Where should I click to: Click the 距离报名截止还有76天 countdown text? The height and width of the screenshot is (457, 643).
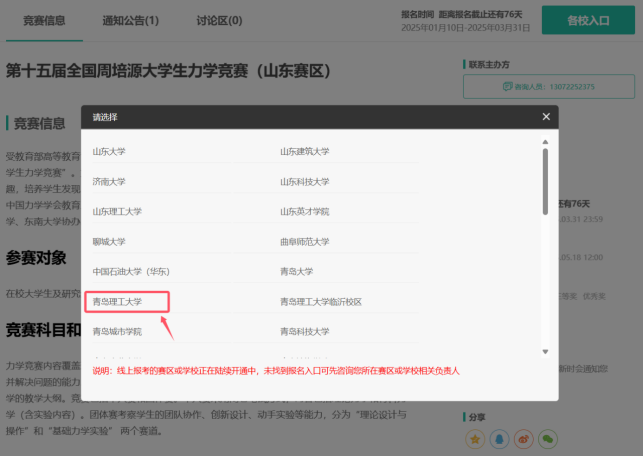(x=480, y=15)
